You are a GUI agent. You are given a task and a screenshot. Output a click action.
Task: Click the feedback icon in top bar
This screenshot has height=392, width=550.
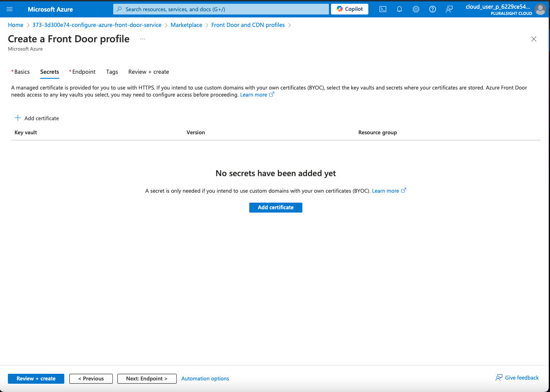[449, 9]
